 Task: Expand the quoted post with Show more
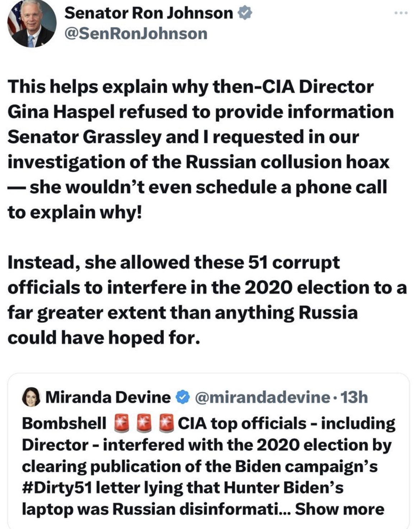(340, 509)
